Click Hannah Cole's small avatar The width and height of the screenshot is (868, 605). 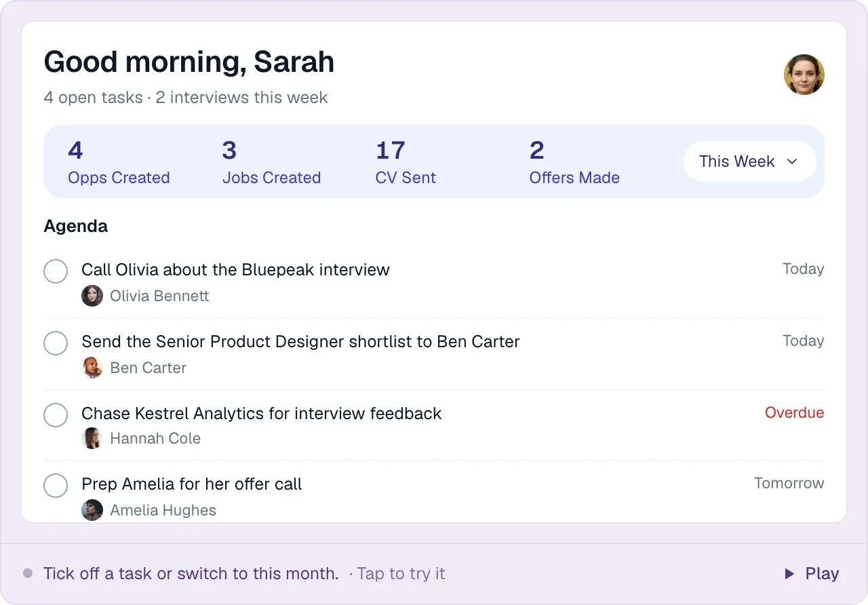[92, 438]
